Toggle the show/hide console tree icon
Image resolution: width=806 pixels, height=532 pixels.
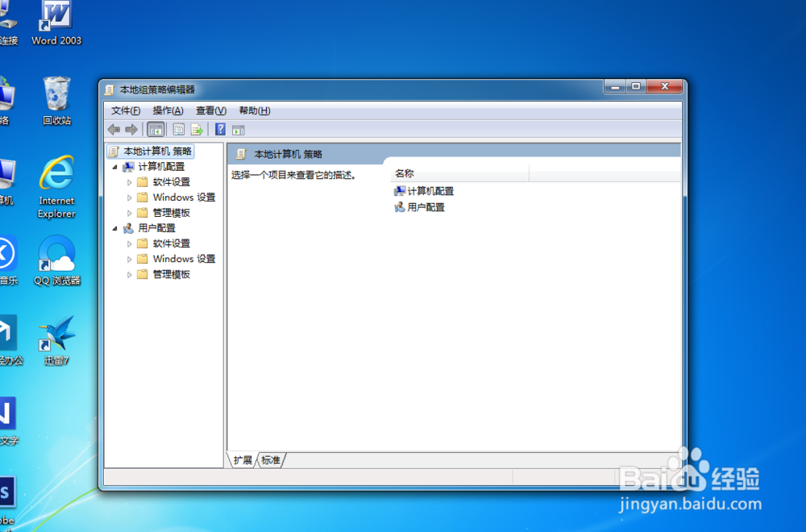[156, 130]
